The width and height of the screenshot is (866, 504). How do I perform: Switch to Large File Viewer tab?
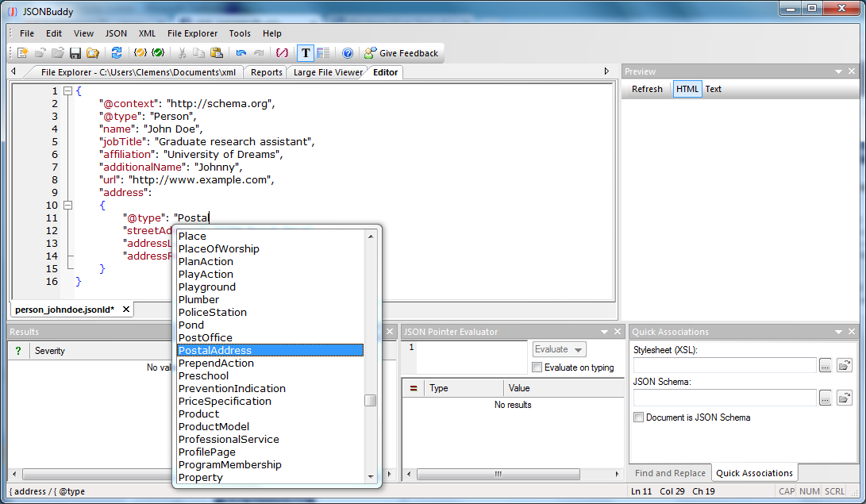(328, 72)
